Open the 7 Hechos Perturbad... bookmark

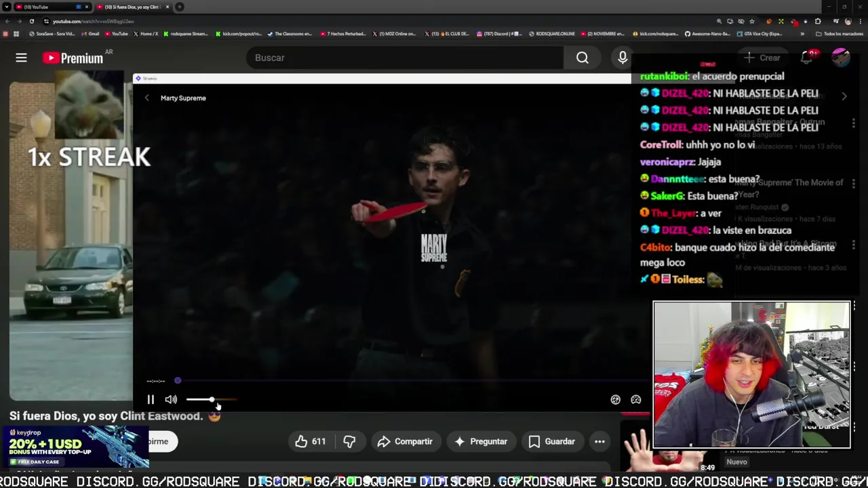coord(343,33)
